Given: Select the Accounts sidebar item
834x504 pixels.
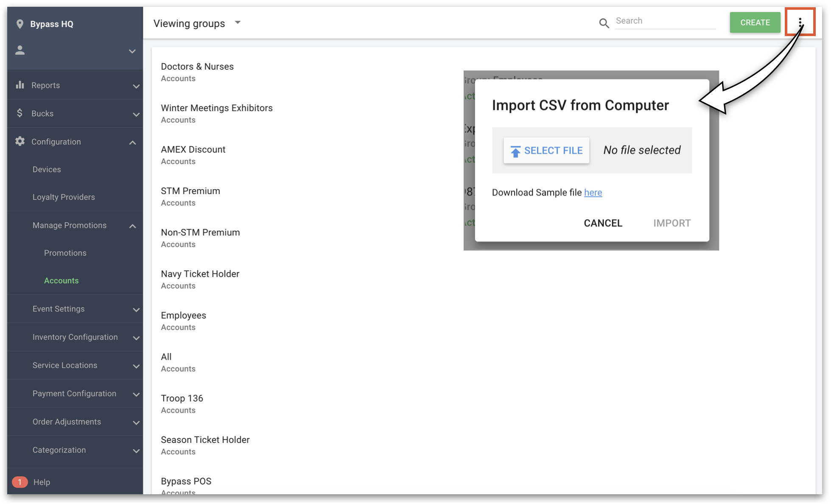Looking at the screenshot, I should tap(61, 280).
